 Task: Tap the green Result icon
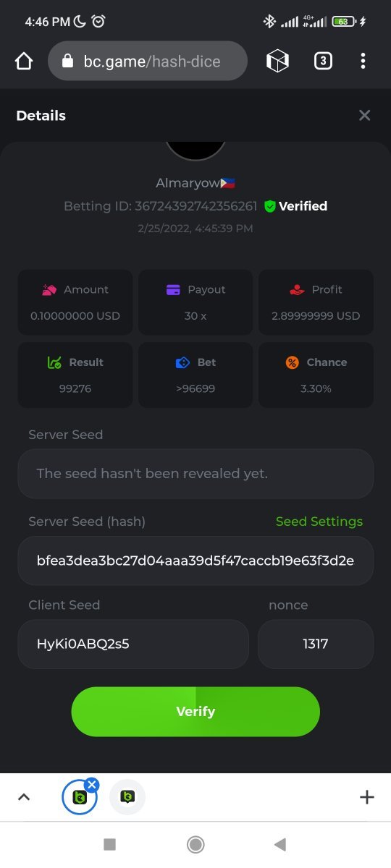click(x=54, y=362)
